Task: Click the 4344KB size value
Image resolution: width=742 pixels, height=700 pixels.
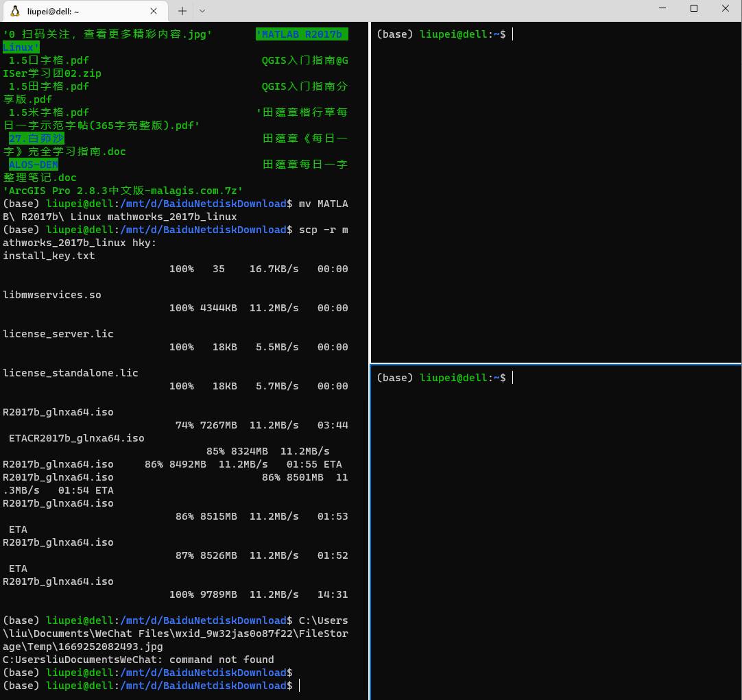Action: coord(219,308)
